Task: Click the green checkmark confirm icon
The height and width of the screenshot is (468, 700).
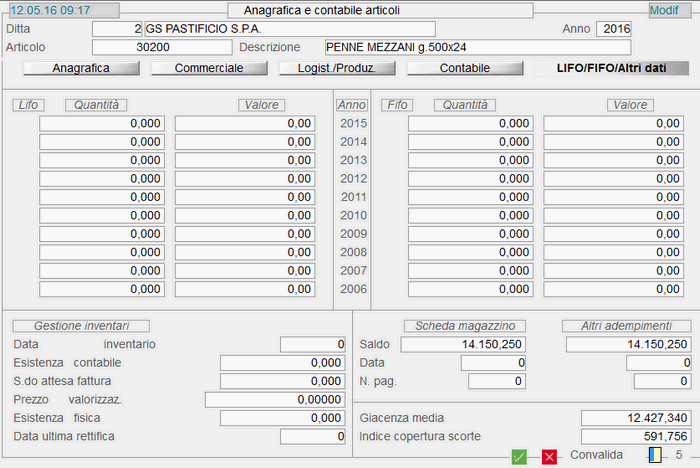Action: point(519,456)
